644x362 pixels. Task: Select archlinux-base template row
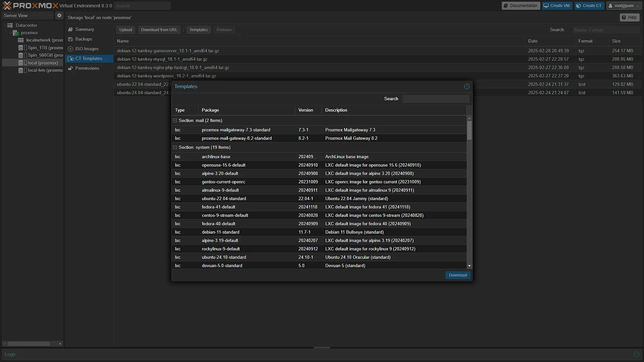tap(319, 157)
